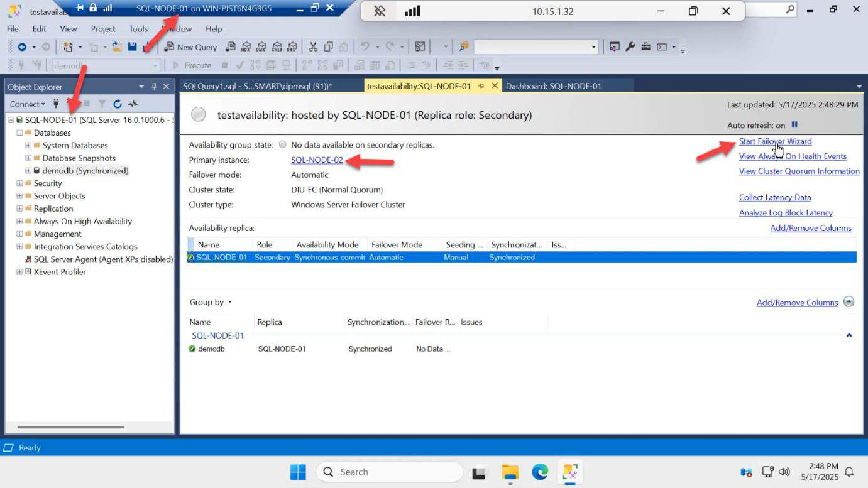Click the Filter funnel icon in Object Explorer
The height and width of the screenshot is (488, 868).
coord(102,104)
